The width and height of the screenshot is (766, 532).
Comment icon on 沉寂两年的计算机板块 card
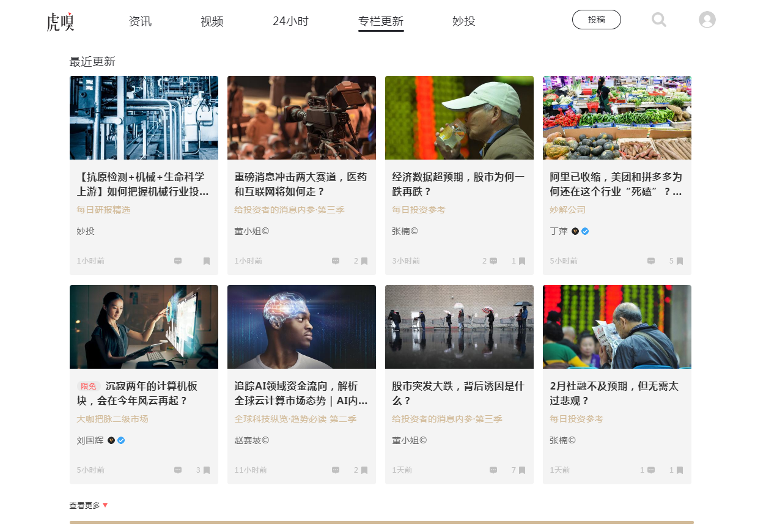pyautogui.click(x=178, y=470)
